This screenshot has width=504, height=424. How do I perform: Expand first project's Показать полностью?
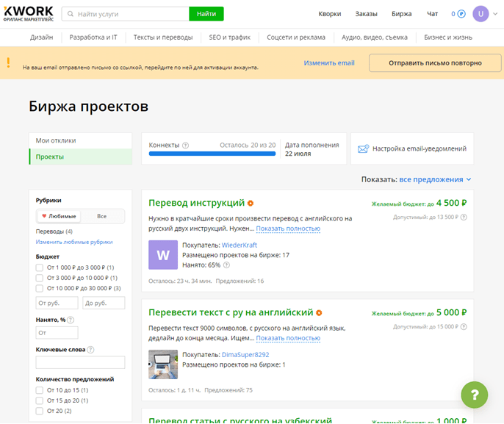click(288, 229)
